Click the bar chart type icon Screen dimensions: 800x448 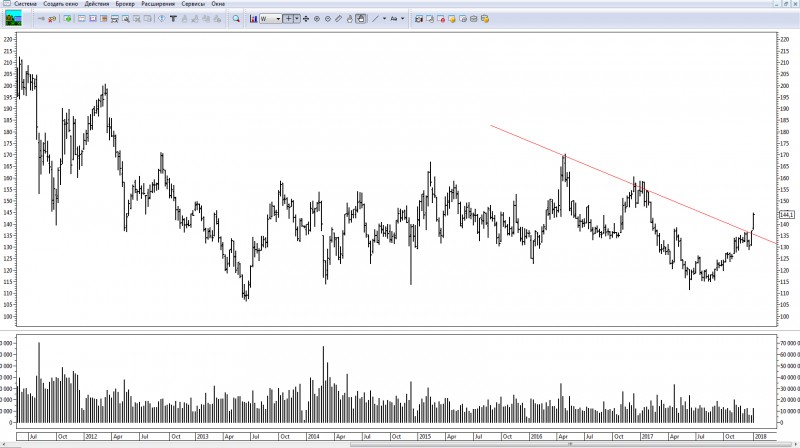(253, 19)
